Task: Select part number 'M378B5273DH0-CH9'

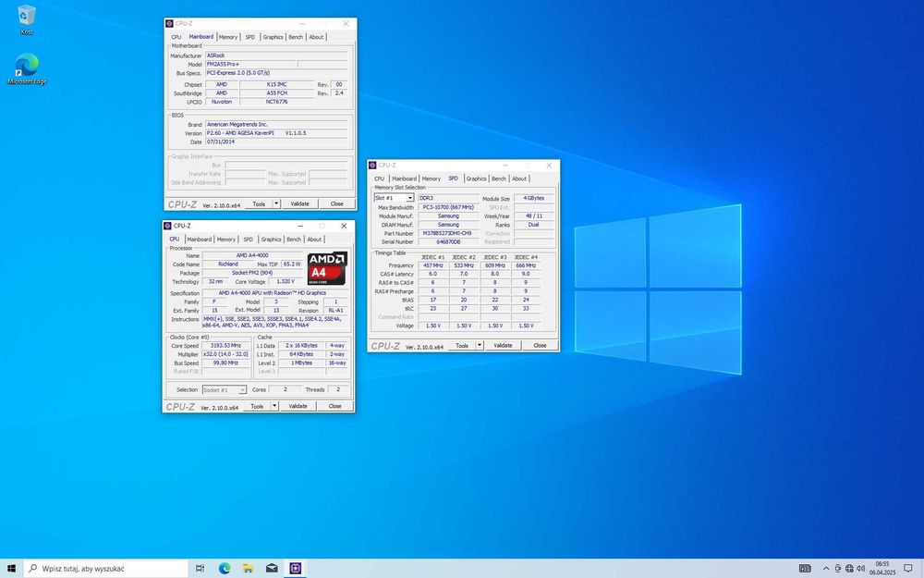Action: pos(448,234)
